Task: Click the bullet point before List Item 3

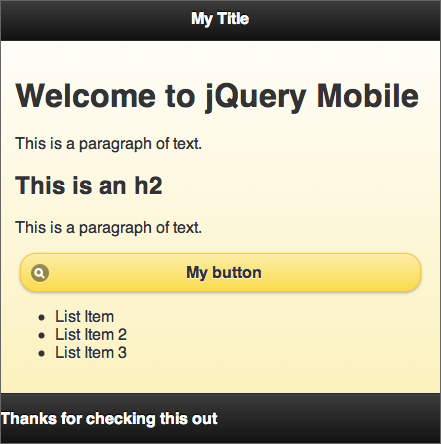Action: [41, 353]
